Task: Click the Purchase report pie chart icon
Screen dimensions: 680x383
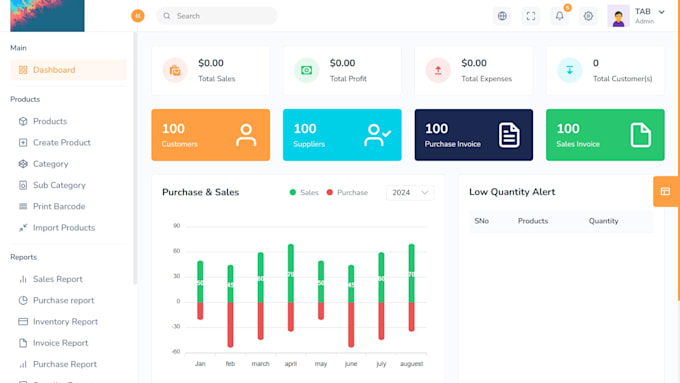Action: [23, 301]
